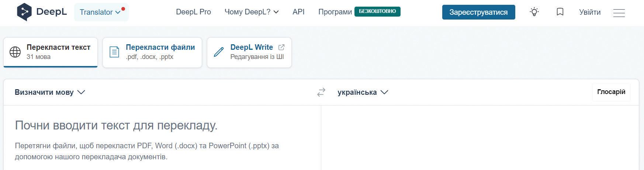
Task: Click the '.pdf, .docx, .pptx' subtitle text
Action: (149, 57)
